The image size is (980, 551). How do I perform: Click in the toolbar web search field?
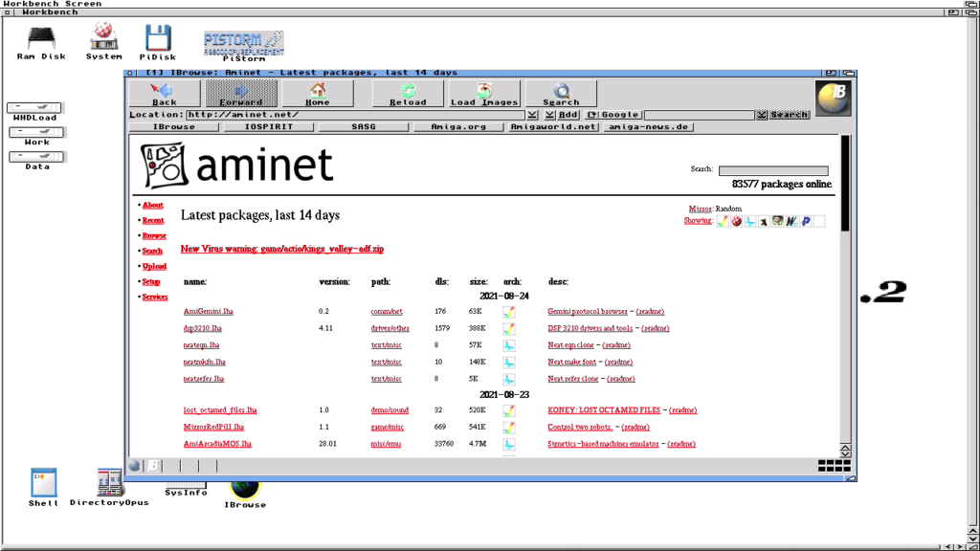(700, 115)
